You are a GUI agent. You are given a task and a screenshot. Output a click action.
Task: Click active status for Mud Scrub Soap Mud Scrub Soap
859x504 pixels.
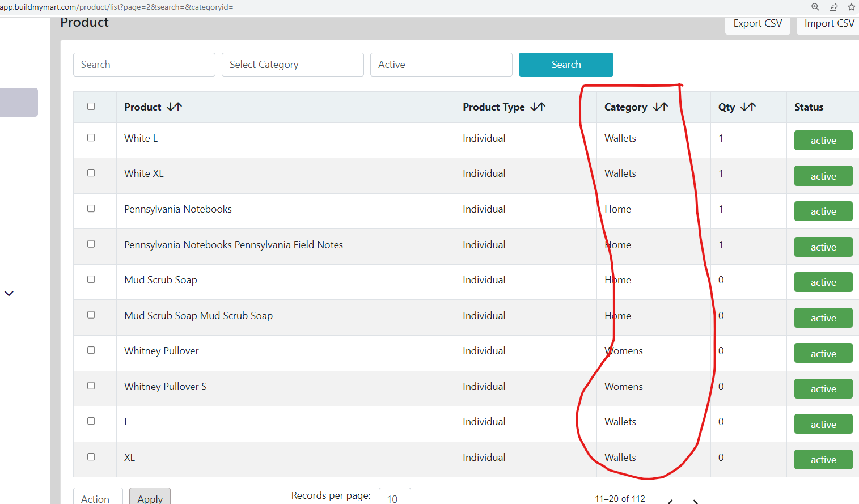click(823, 318)
